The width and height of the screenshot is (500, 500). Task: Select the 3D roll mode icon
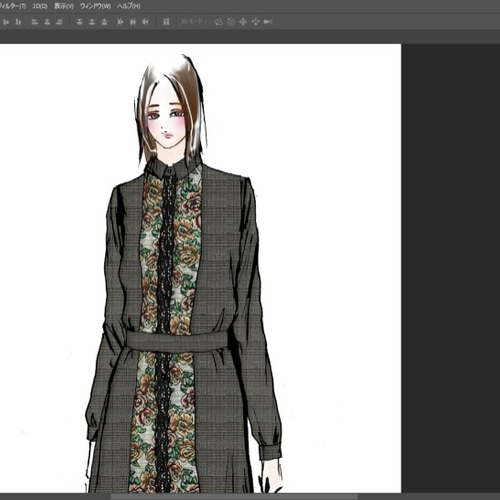tap(231, 22)
